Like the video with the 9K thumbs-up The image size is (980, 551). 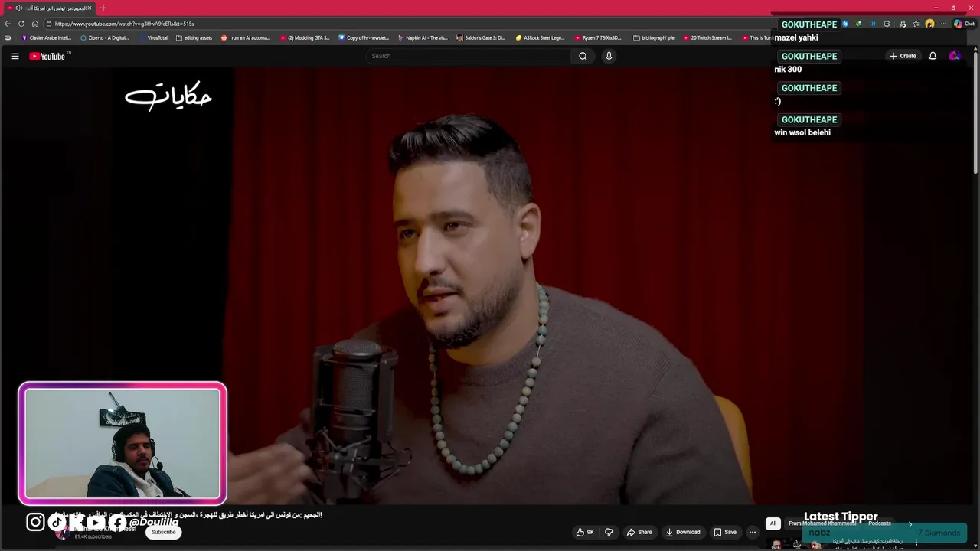pos(585,532)
